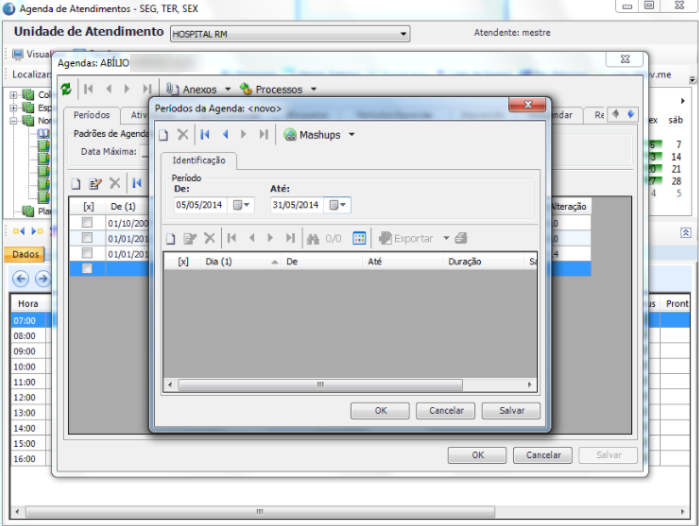Click calendar next month arrow
Image resolution: width=699 pixels, height=526 pixels.
(682, 101)
